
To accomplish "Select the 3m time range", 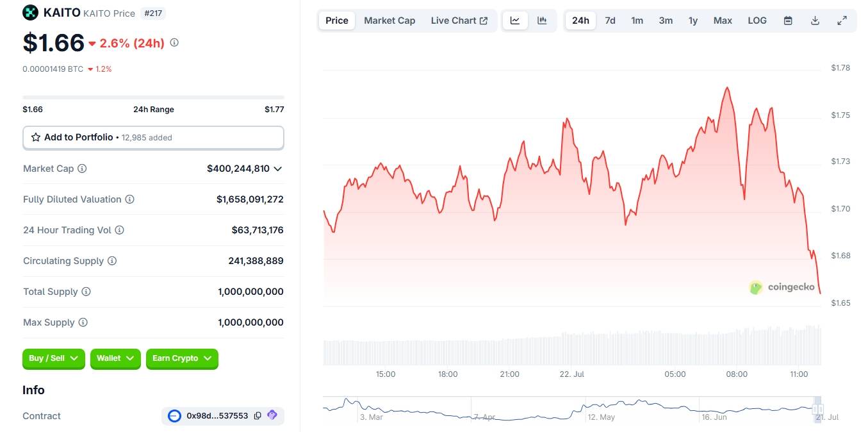I will click(x=666, y=21).
